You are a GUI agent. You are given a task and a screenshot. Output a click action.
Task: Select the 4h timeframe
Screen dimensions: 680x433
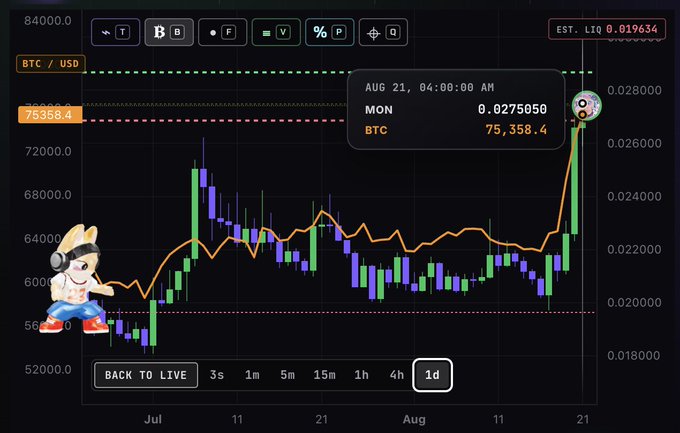pyautogui.click(x=397, y=375)
